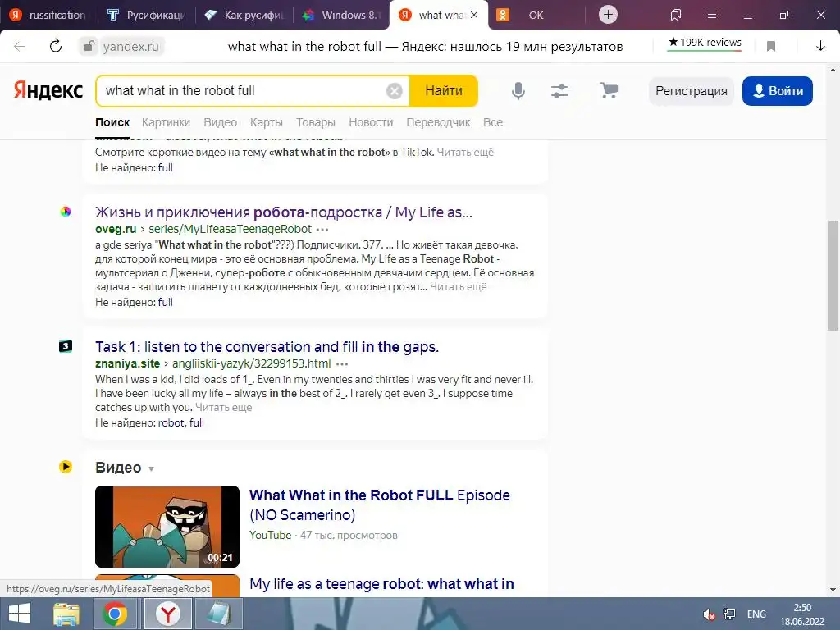Expand the znaniya.site result options dots

click(342, 363)
